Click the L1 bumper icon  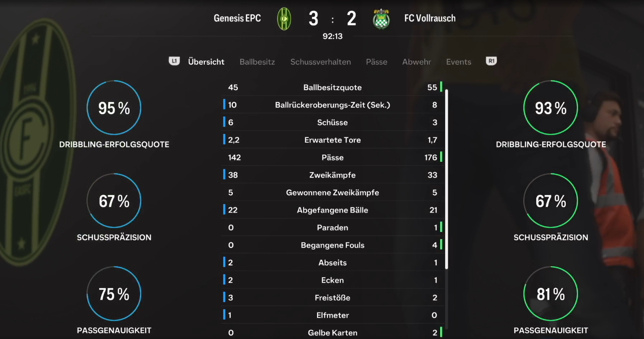(x=174, y=61)
